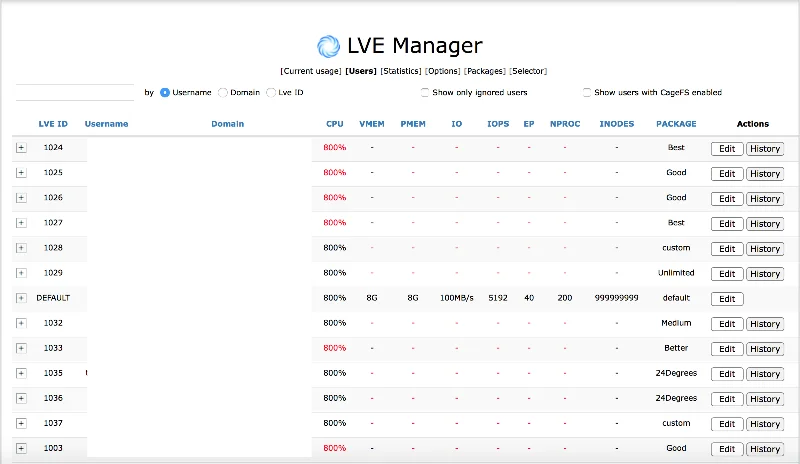Sort by Domain column header
The height and width of the screenshot is (464, 800).
(228, 124)
